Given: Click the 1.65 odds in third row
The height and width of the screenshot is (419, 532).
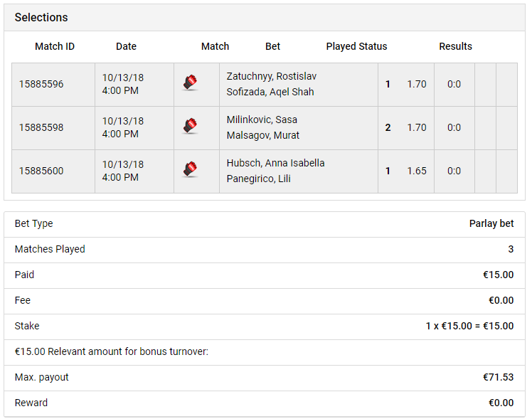Looking at the screenshot, I should point(417,171).
